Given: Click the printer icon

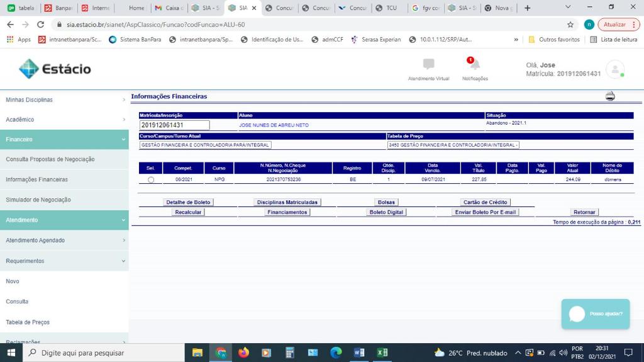Looking at the screenshot, I should 609,96.
